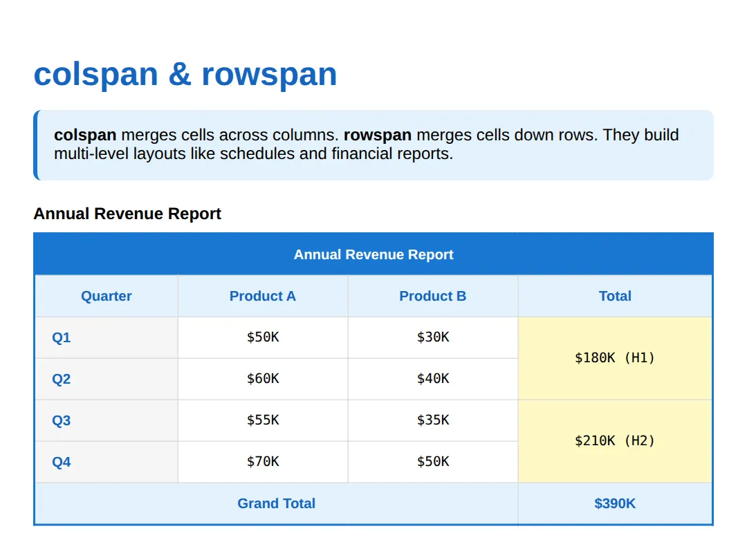This screenshot has height=560, width=747.
Task: Click the 'colspan & rowspan' page heading
Action: click(185, 74)
